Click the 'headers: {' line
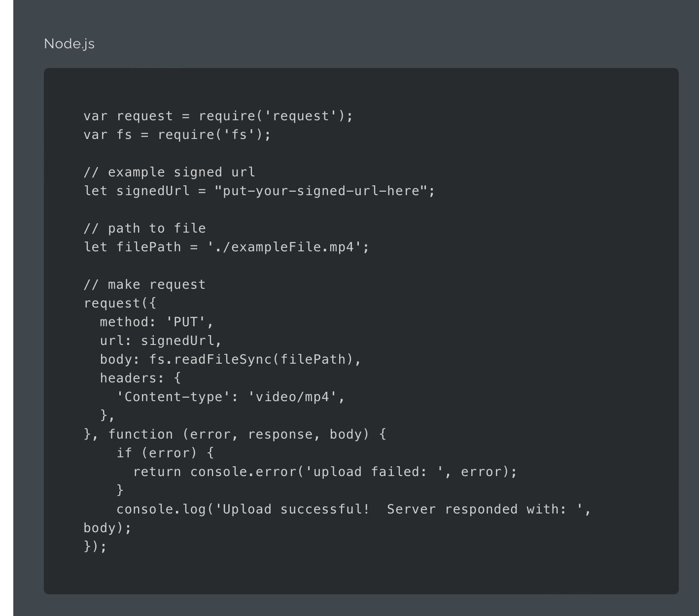The image size is (699, 616). pyautogui.click(x=140, y=378)
